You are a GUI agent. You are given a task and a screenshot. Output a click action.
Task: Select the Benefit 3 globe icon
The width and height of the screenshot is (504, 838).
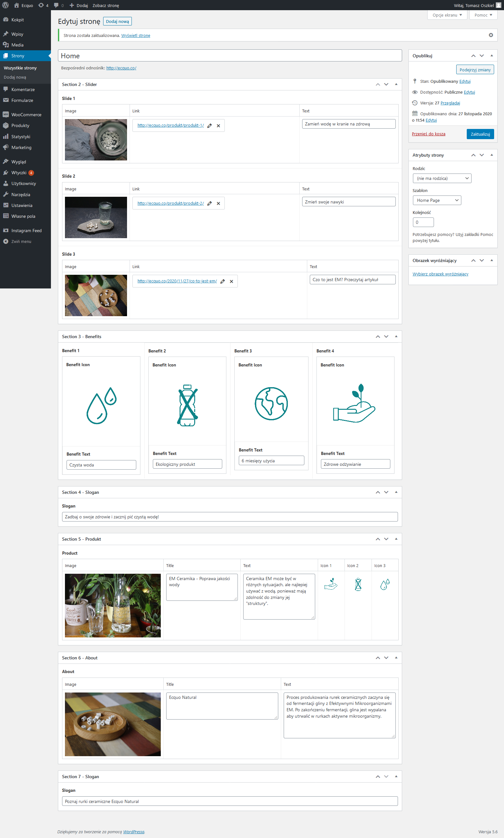point(271,403)
